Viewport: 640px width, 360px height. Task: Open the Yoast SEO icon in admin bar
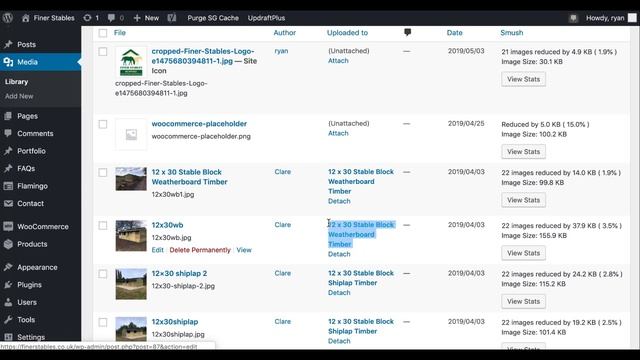coord(172,18)
